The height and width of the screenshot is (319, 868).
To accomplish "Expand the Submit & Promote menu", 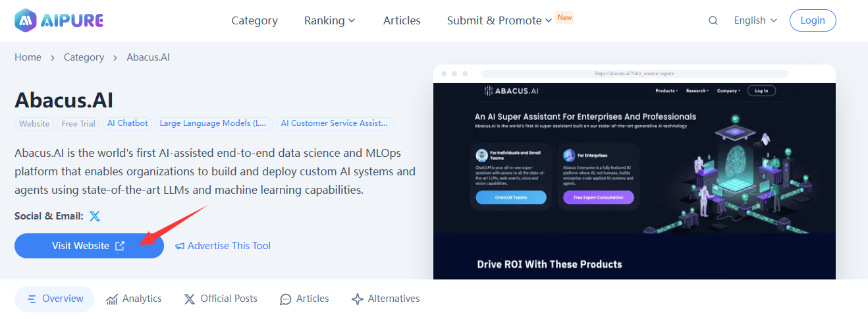I will pos(499,20).
